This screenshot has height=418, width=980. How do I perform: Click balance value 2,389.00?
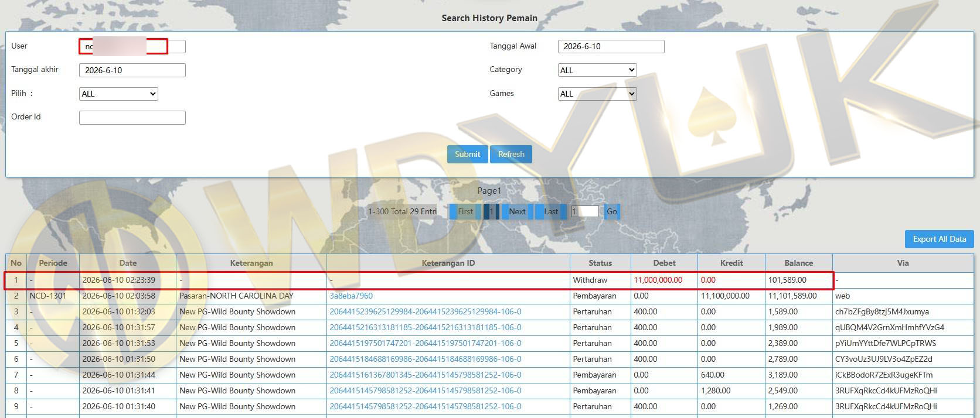(x=782, y=343)
